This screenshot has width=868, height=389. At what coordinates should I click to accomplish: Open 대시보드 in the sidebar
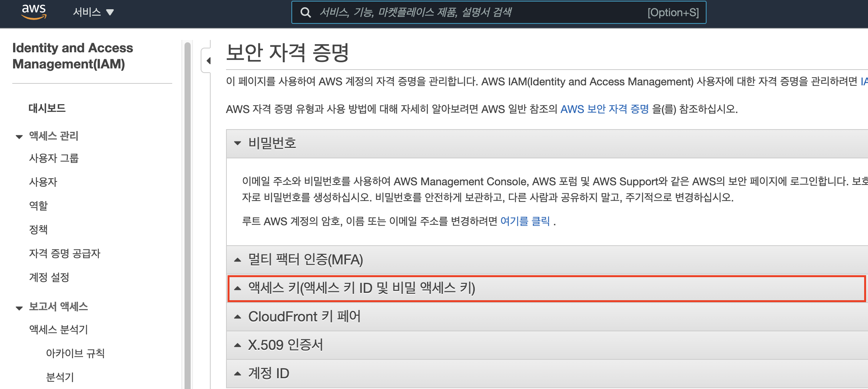pyautogui.click(x=47, y=108)
